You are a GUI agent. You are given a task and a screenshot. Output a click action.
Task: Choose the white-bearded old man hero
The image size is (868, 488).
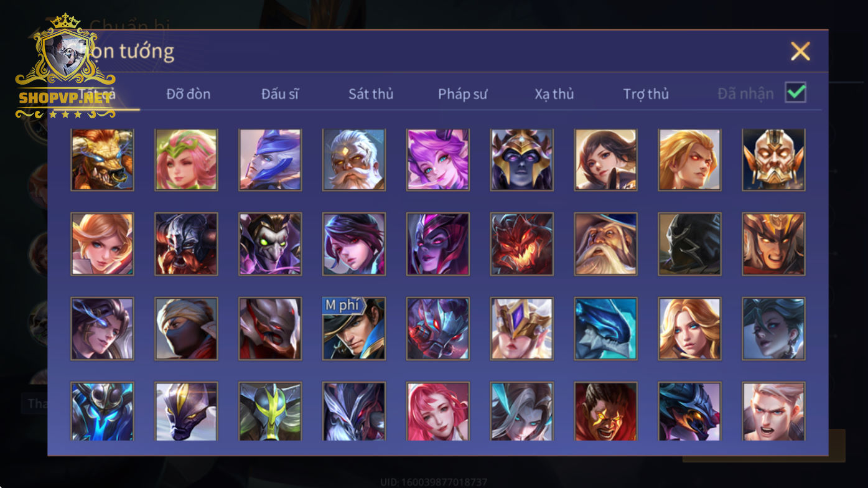(x=354, y=160)
